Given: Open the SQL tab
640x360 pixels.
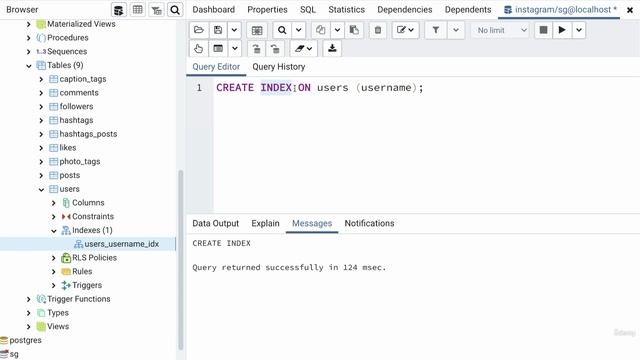Looking at the screenshot, I should pos(308,9).
